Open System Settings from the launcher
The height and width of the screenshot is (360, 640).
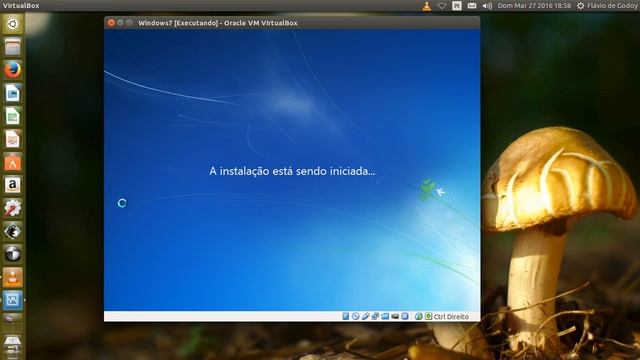click(13, 208)
